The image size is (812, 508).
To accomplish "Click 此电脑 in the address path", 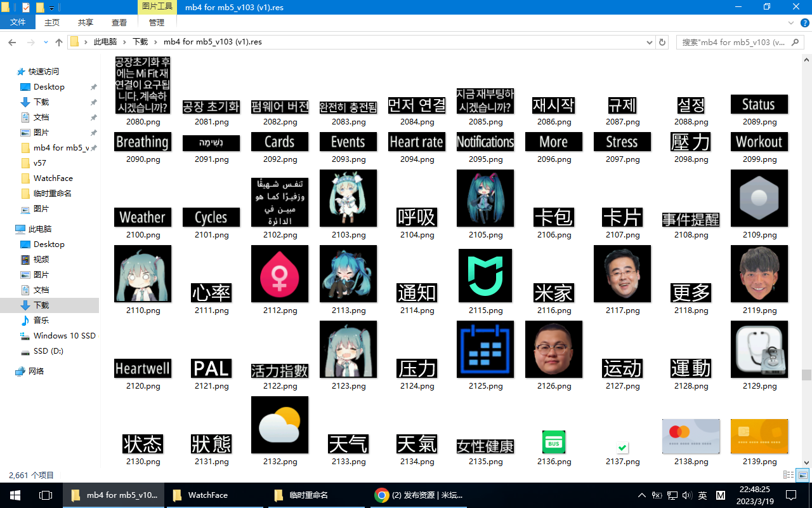I will [105, 42].
